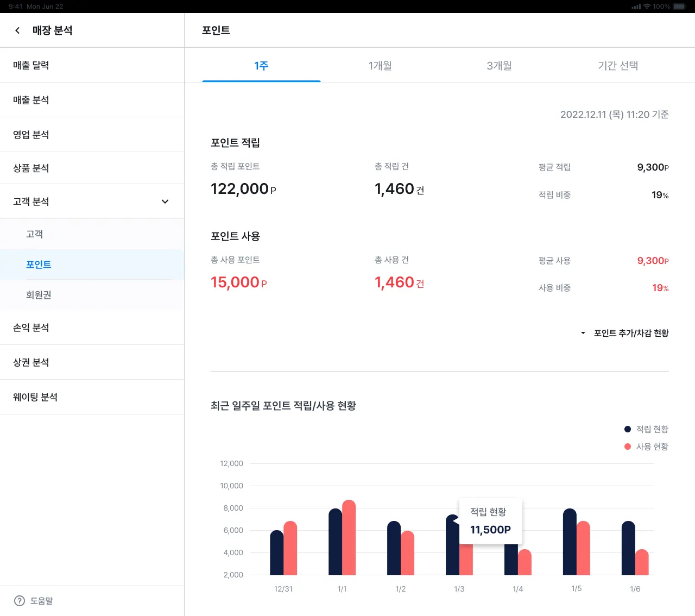Click the red 사용 현황 legend dot
695x616 pixels.
coord(628,447)
